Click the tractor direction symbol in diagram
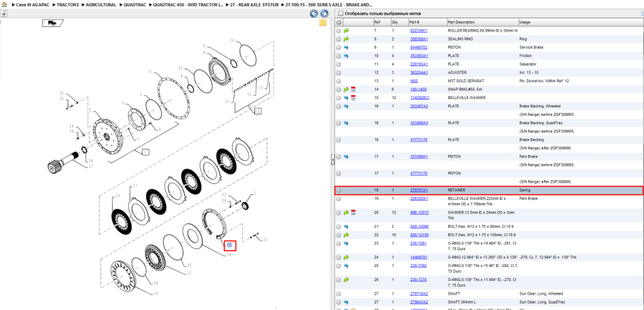The height and width of the screenshot is (310, 644). pyautogui.click(x=53, y=23)
